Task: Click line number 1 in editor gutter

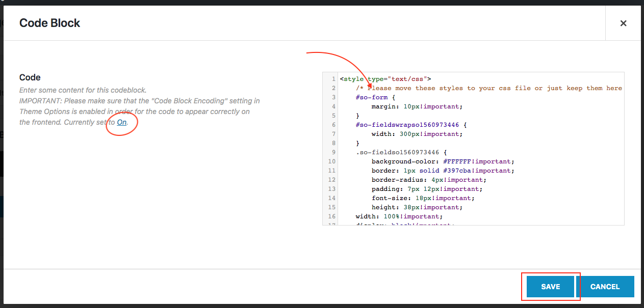Action: pos(333,79)
